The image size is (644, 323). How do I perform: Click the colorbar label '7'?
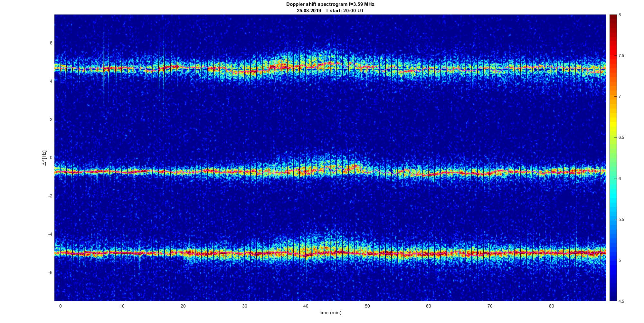point(620,97)
